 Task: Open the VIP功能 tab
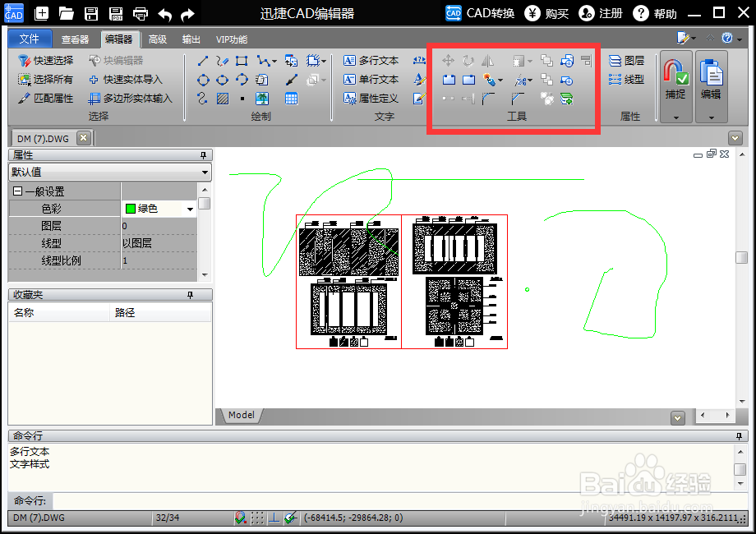coord(232,39)
